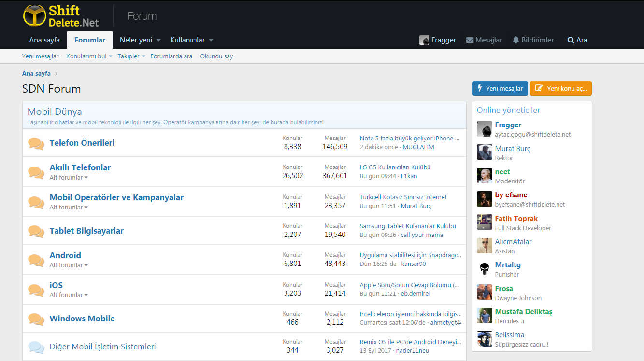This screenshot has height=361, width=644.
Task: Click the Online yöneticiler heading
Action: [508, 110]
